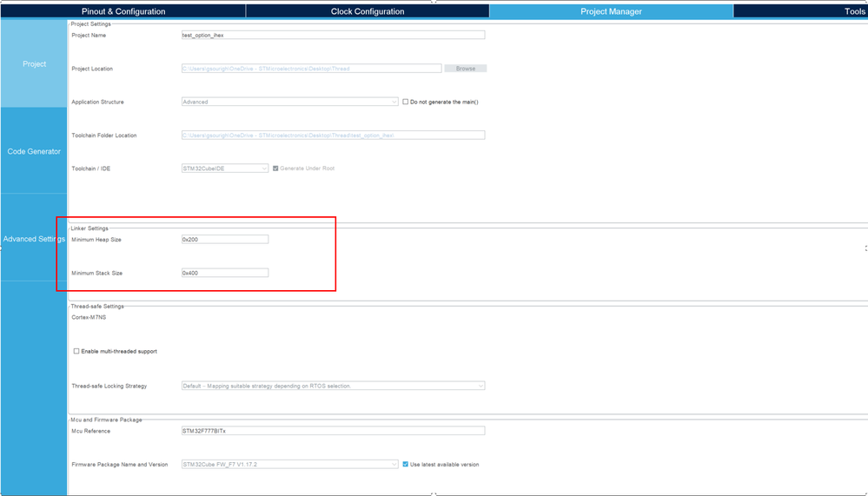This screenshot has height=496, width=868.
Task: Open the Toolchain / IDE dropdown
Action: pos(225,169)
